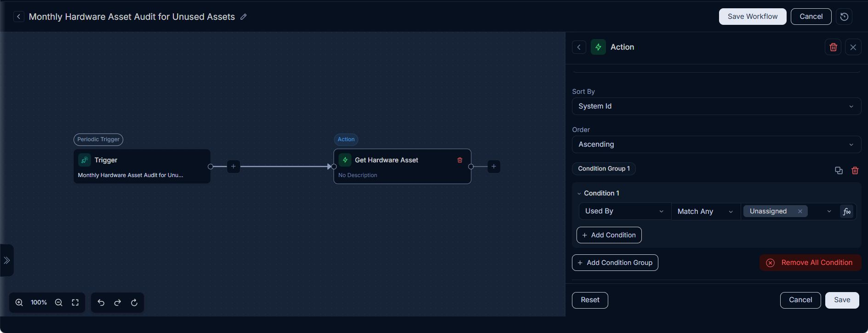Edit the workflow name pencil icon

[x=244, y=17]
